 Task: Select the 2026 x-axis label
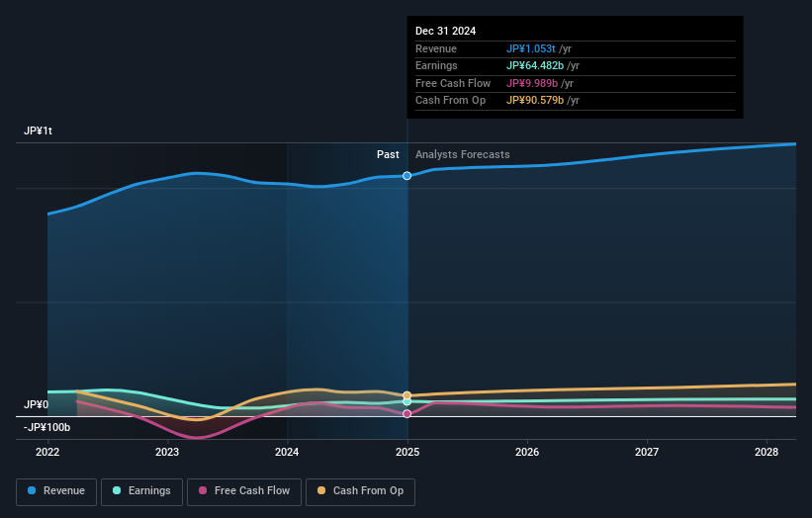[527, 453]
